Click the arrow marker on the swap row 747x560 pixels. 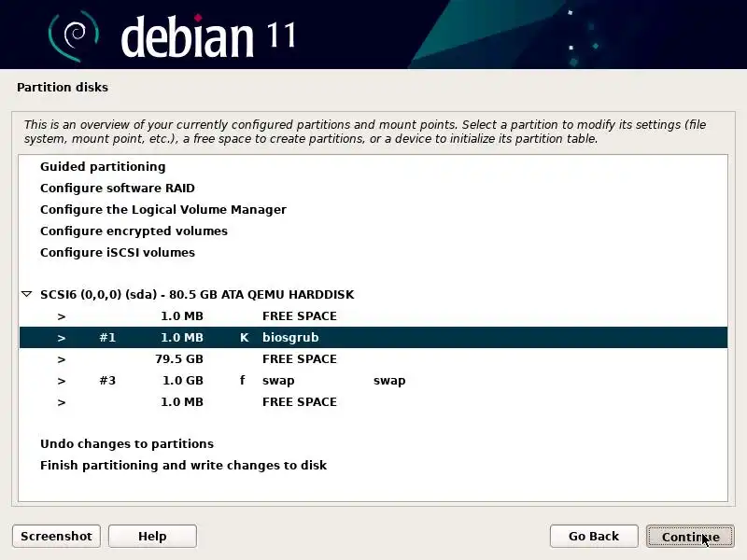[62, 381]
